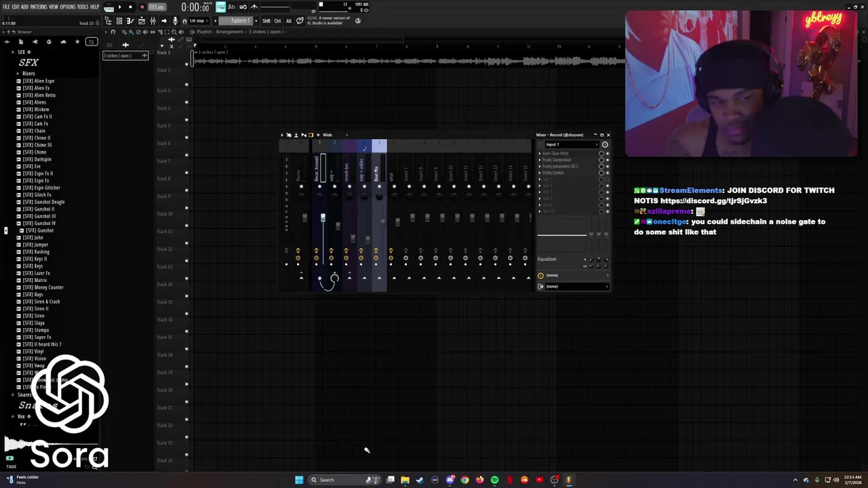Open the OPTIONS menu
Image resolution: width=868 pixels, height=488 pixels.
coord(68,7)
